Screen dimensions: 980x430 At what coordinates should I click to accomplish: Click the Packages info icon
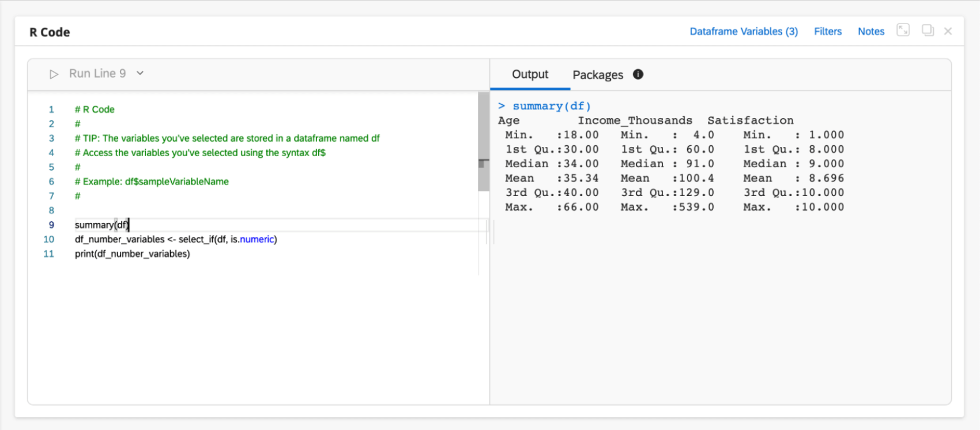point(638,74)
